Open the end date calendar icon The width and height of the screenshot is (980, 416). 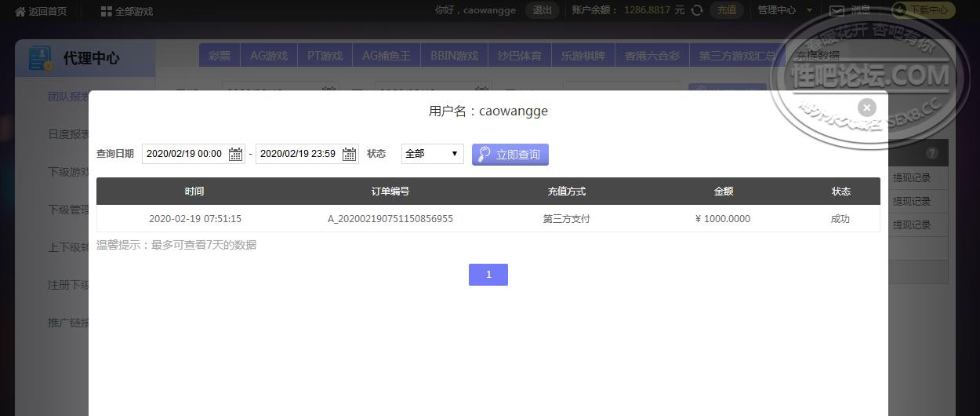pyautogui.click(x=350, y=154)
